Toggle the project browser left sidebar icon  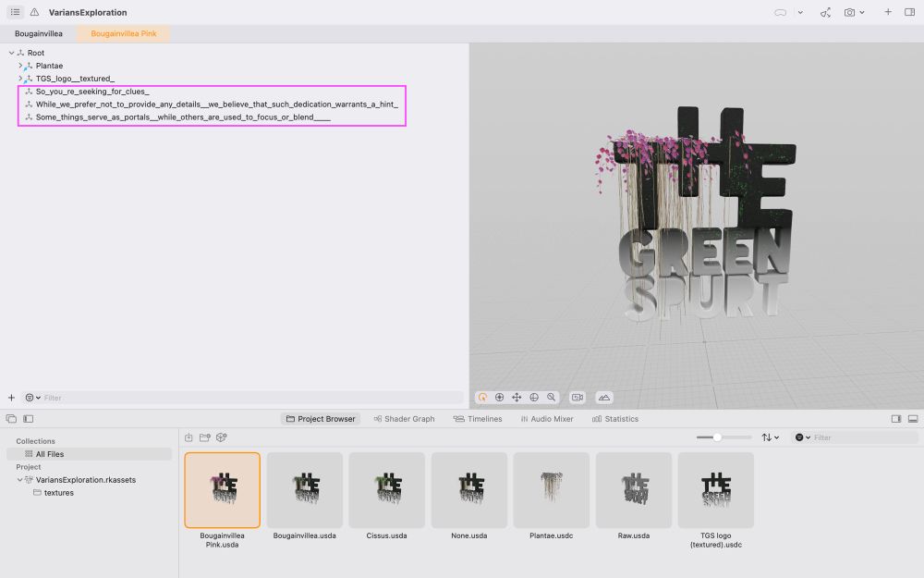click(x=29, y=419)
